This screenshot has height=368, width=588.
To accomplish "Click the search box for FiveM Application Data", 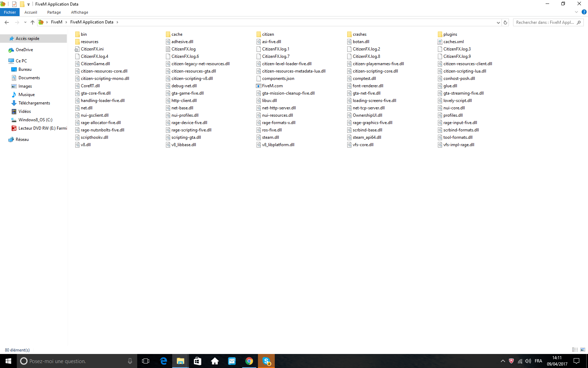I will click(548, 22).
